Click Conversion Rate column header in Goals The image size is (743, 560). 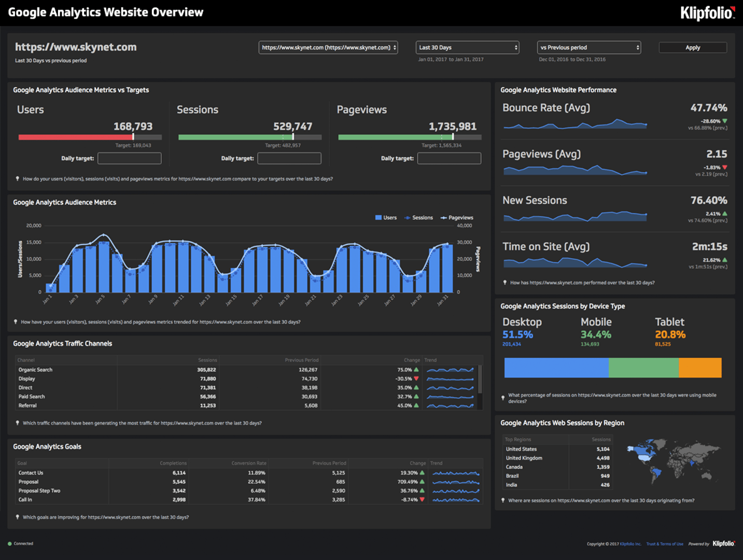point(249,463)
